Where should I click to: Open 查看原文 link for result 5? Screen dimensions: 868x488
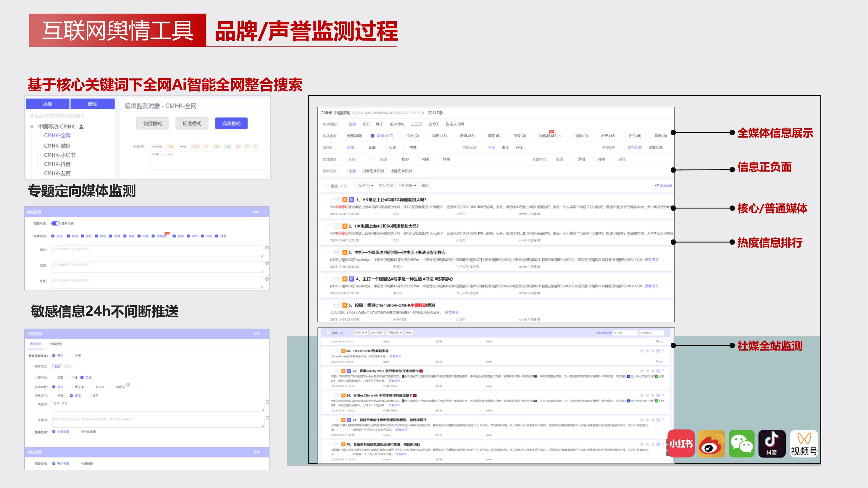[451, 313]
